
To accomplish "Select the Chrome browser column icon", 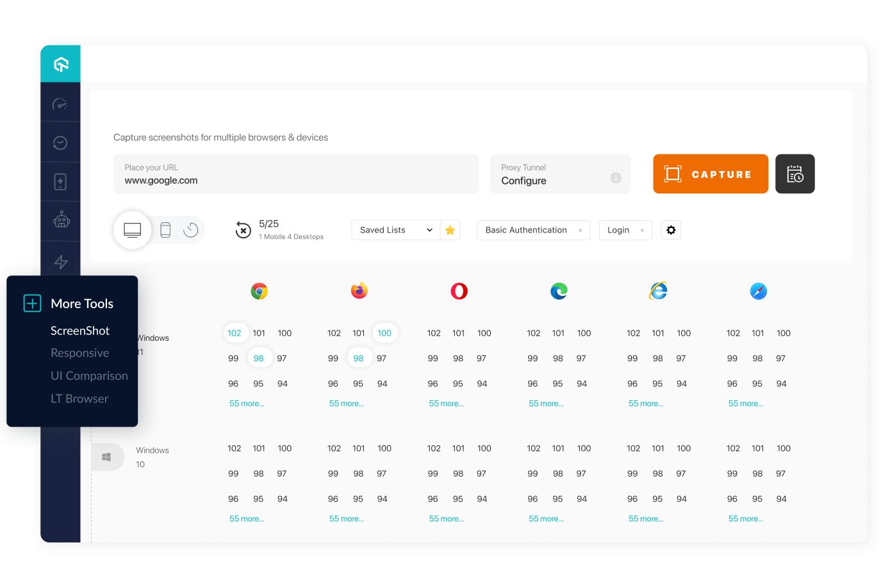I will pyautogui.click(x=259, y=290).
